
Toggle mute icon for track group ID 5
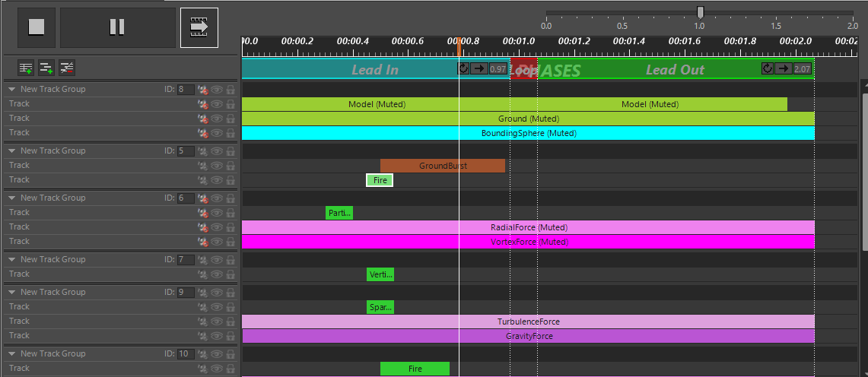pos(203,150)
